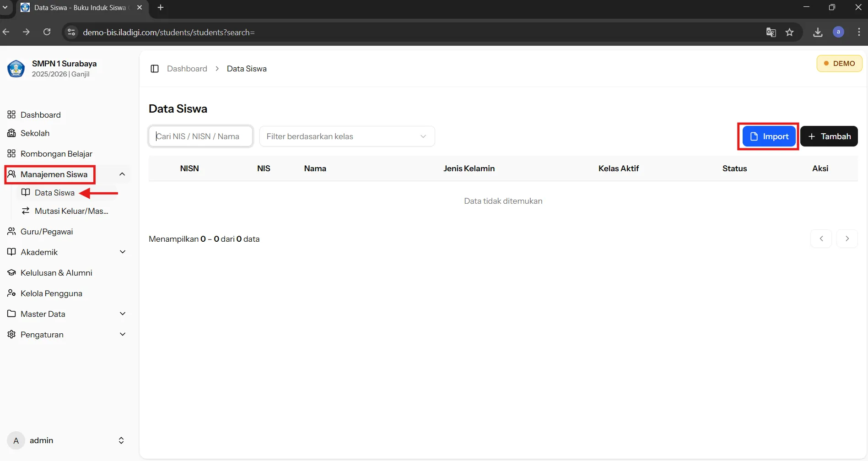
Task: Click the SMPN 1 Surabaya school logo
Action: [16, 69]
